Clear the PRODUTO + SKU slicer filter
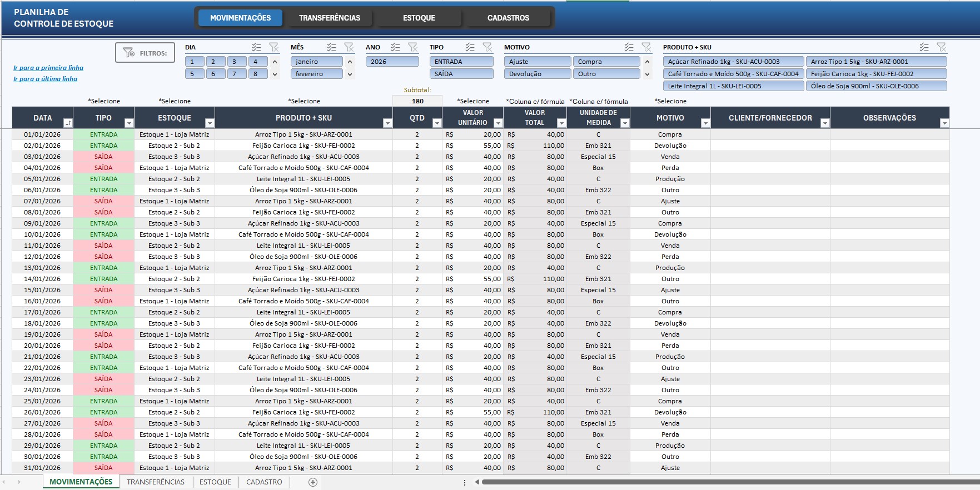Image resolution: width=980 pixels, height=490 pixels. (x=941, y=47)
